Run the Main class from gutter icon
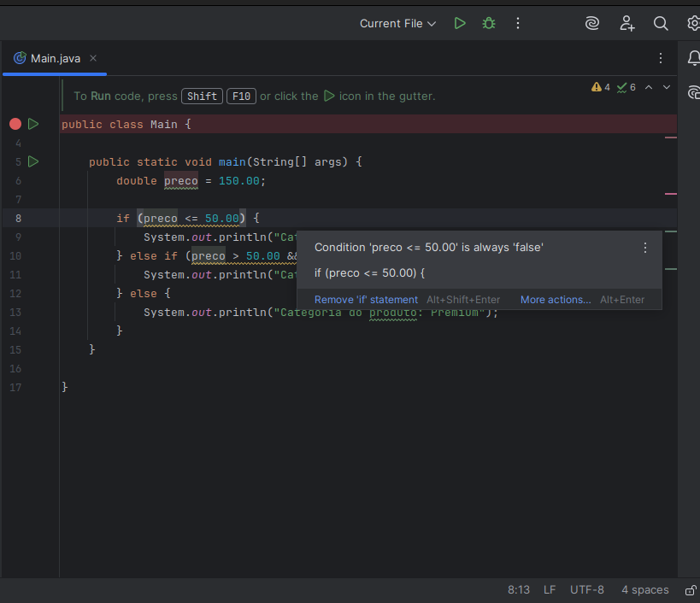Screen dimensions: 700x603 pyautogui.click(x=33, y=124)
